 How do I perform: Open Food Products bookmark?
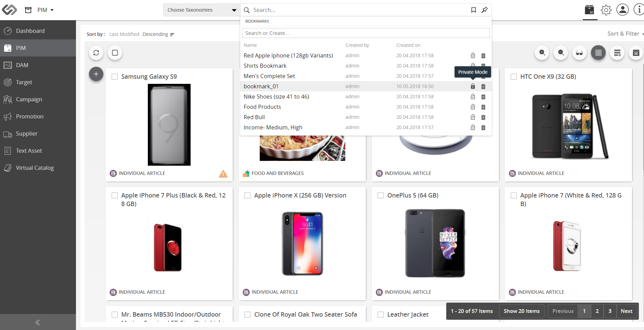[x=262, y=107]
